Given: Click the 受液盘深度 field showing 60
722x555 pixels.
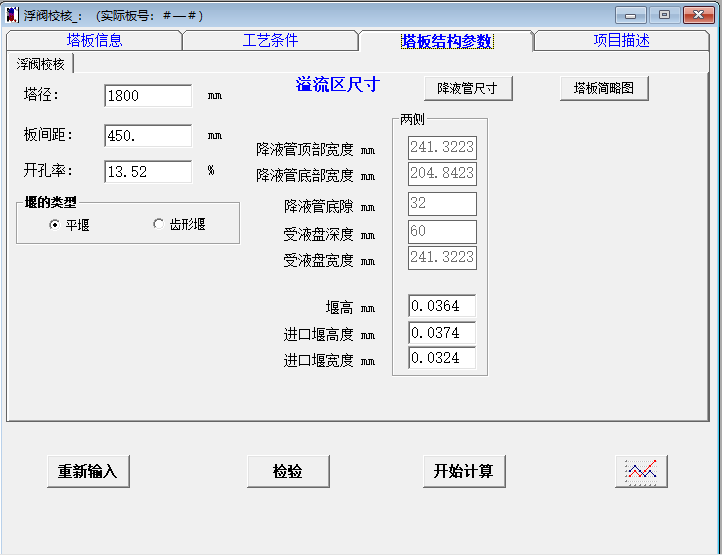Looking at the screenshot, I should tap(442, 232).
